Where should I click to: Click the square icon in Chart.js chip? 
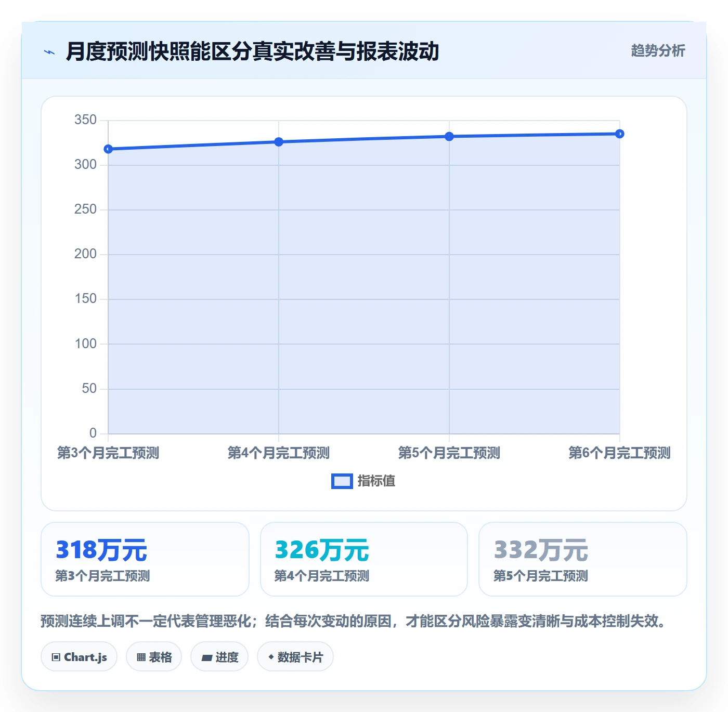click(x=56, y=657)
